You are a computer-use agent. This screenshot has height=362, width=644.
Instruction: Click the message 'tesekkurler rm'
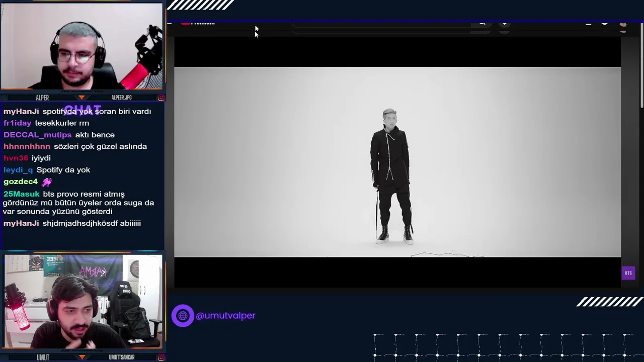pyautogui.click(x=62, y=123)
